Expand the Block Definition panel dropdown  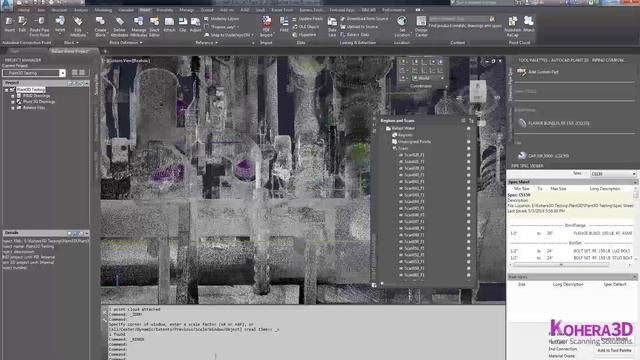click(x=126, y=42)
